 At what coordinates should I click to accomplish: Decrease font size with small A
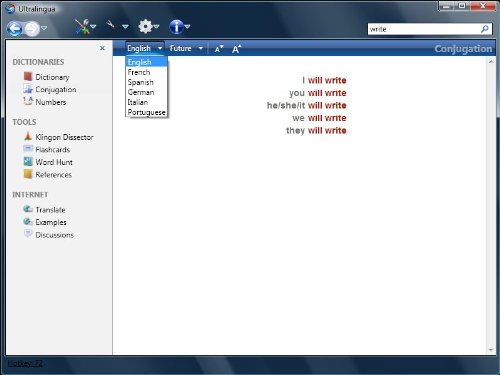[219, 49]
